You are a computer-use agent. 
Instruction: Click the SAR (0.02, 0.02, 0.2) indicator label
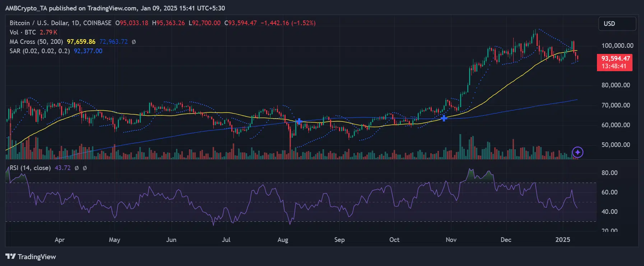pos(40,51)
